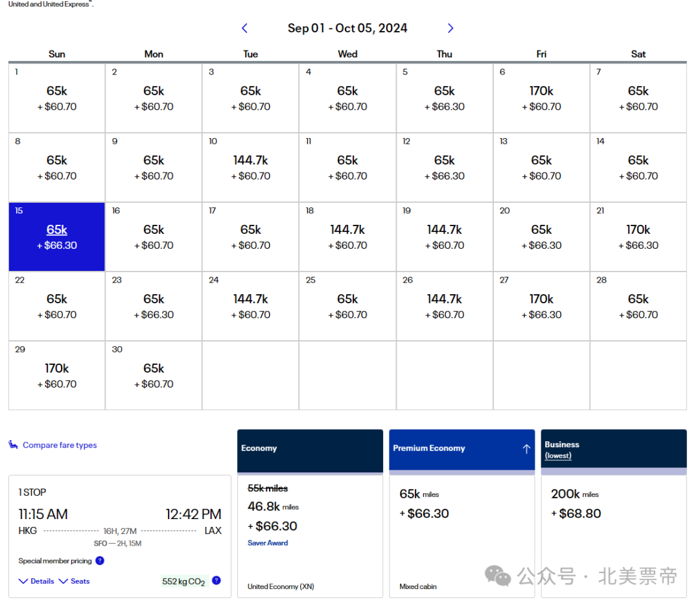Screen dimensions: 700x604
Task: Select September 21 at 170k
Action: (638, 237)
